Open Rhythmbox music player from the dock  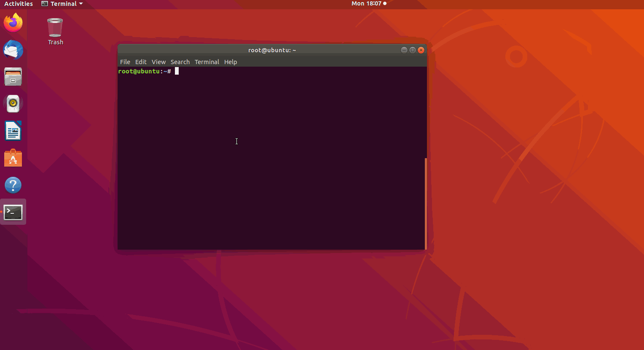13,104
